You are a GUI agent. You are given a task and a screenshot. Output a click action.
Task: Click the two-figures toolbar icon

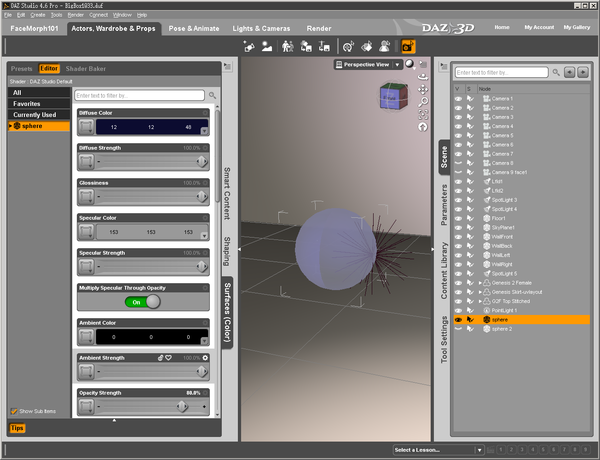click(287, 47)
